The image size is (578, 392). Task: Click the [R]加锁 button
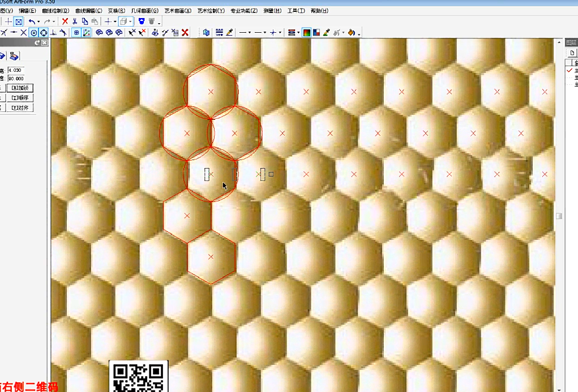[x=20, y=88]
